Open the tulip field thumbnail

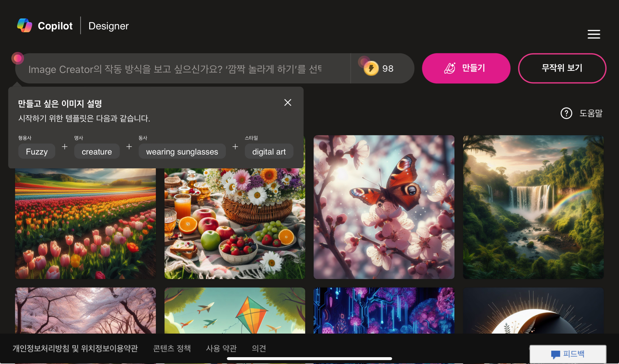click(x=86, y=223)
